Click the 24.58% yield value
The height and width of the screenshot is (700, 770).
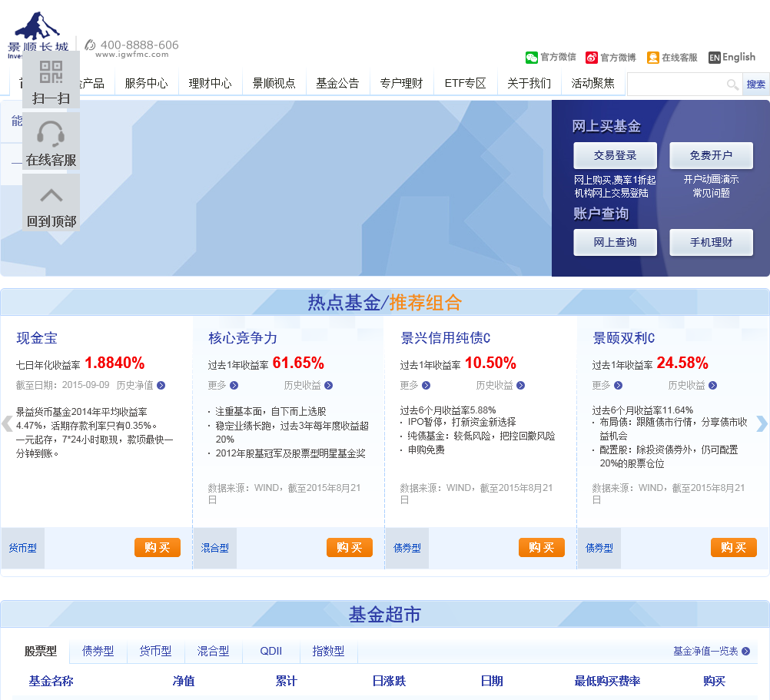point(682,363)
